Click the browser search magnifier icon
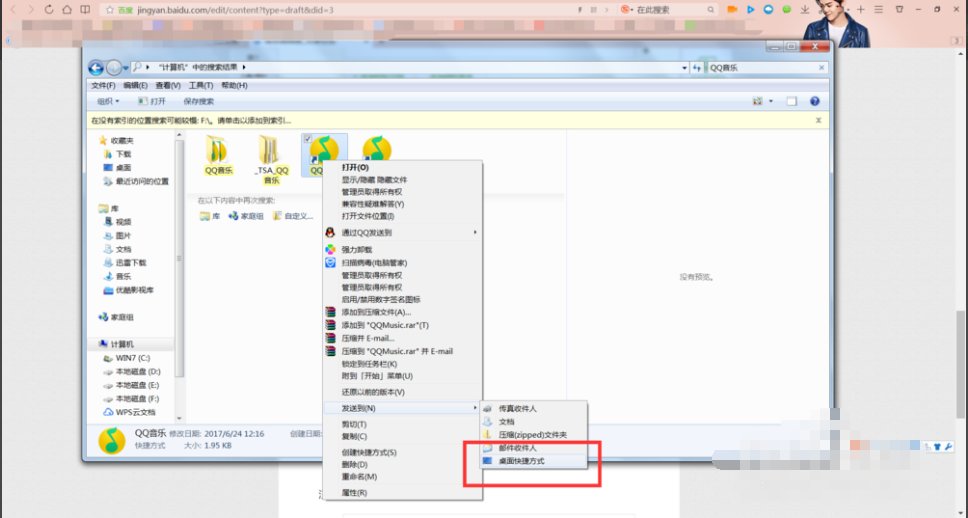This screenshot has height=518, width=968. [x=711, y=10]
